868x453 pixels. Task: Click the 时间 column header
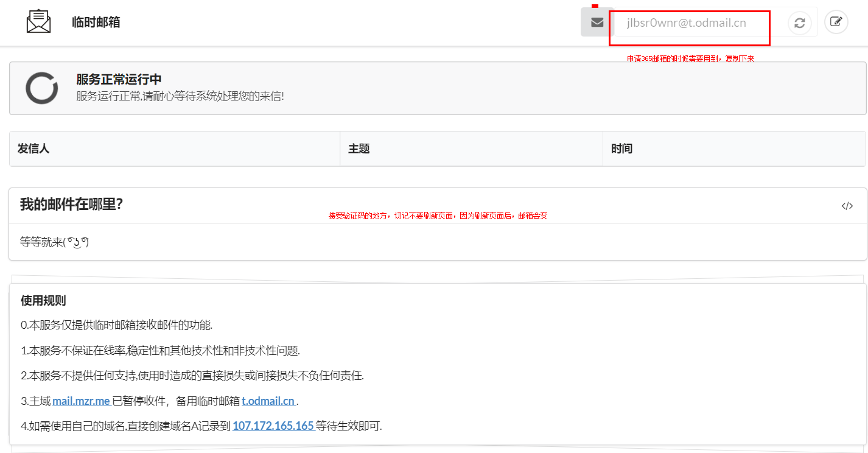[x=621, y=149]
